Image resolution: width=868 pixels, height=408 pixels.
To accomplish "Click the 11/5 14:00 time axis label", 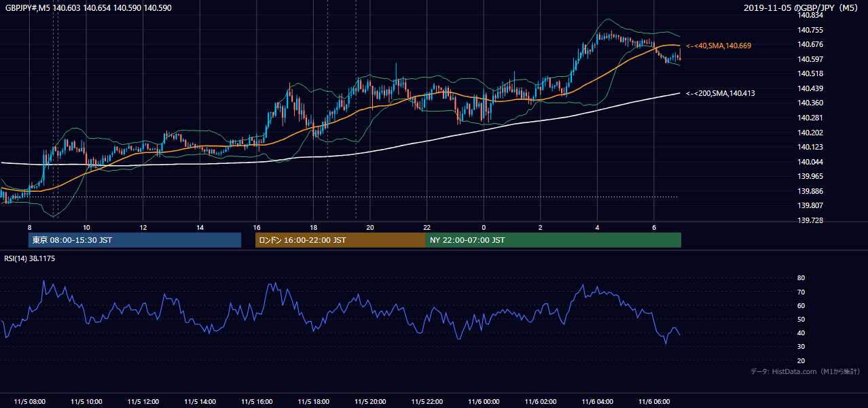I will pyautogui.click(x=200, y=402).
